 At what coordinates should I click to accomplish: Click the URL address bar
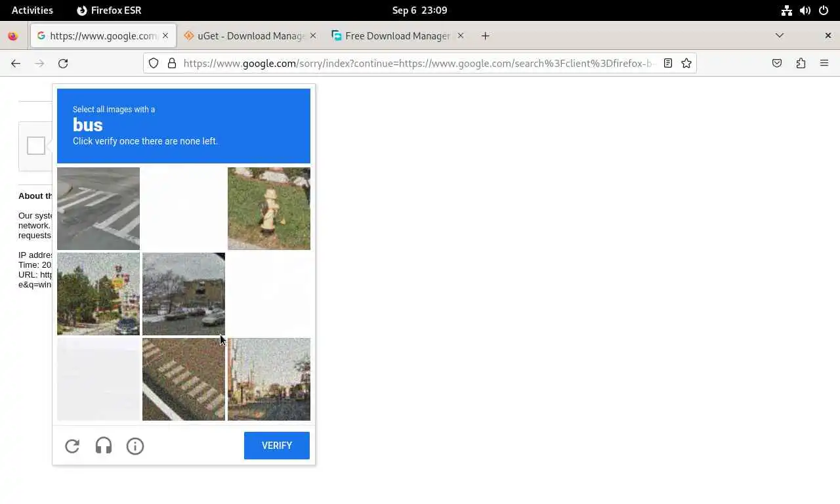coord(419,63)
